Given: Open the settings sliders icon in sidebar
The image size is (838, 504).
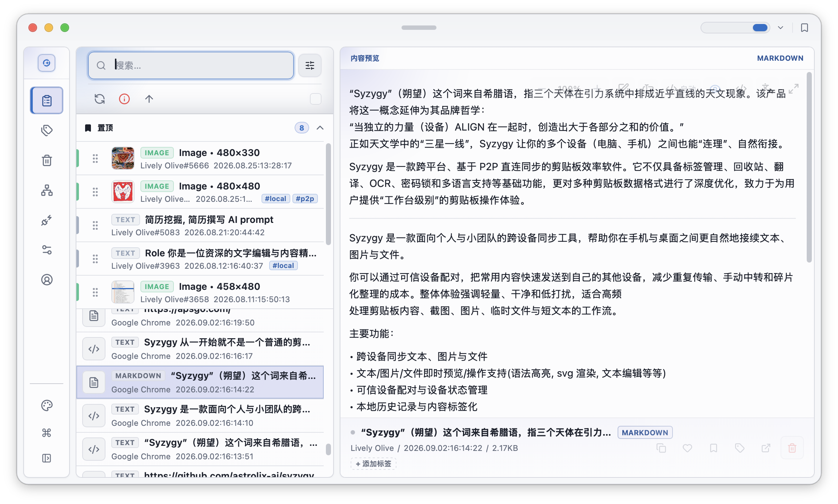Looking at the screenshot, I should coord(47,250).
